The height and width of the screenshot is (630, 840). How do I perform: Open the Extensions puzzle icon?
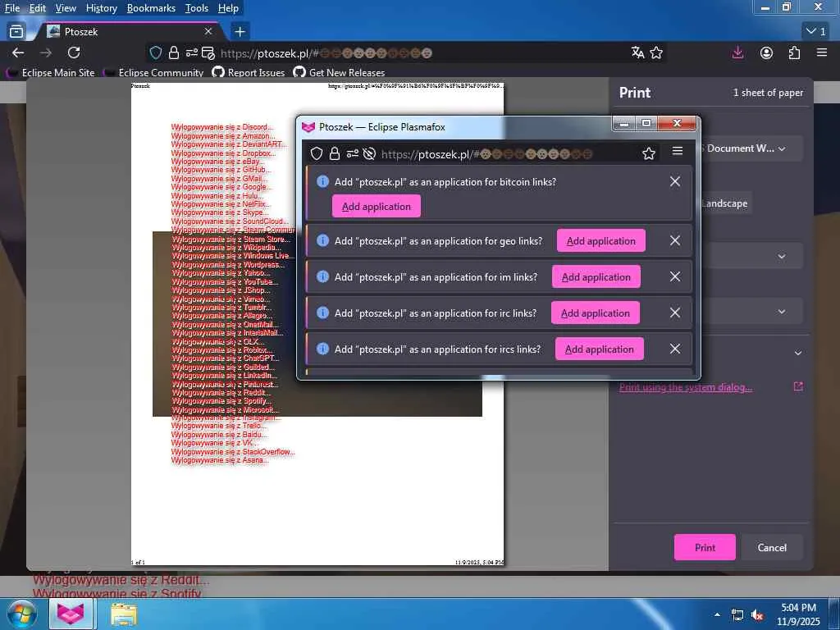[x=794, y=52]
